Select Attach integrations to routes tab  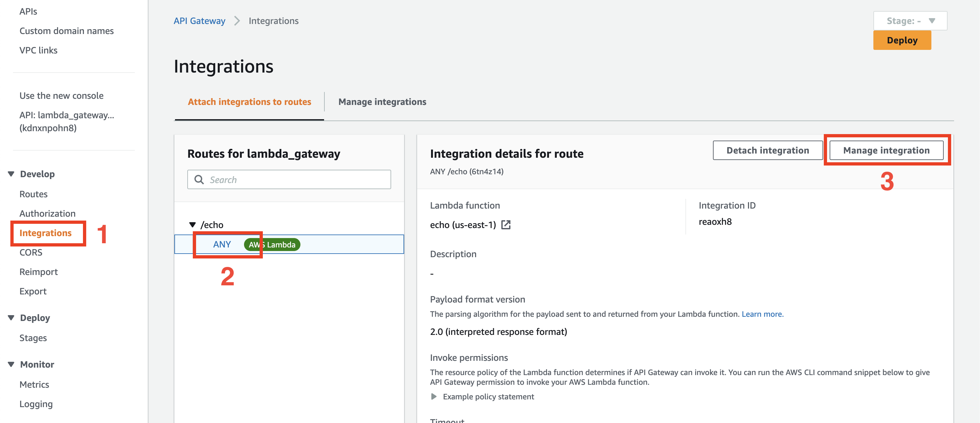click(249, 102)
